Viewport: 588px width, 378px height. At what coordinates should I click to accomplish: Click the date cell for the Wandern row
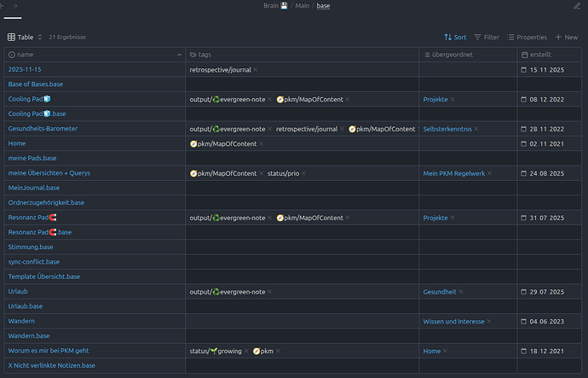tap(551, 322)
